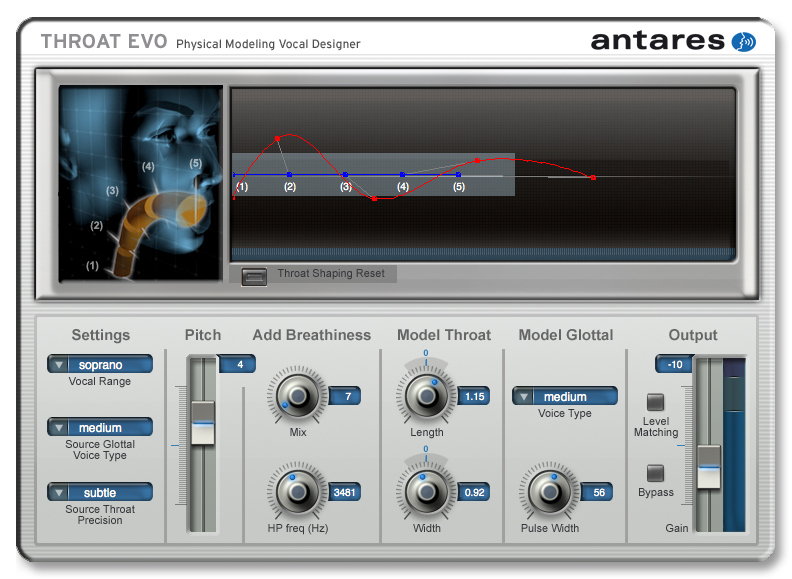Select throat point (2) on the graph

click(289, 175)
